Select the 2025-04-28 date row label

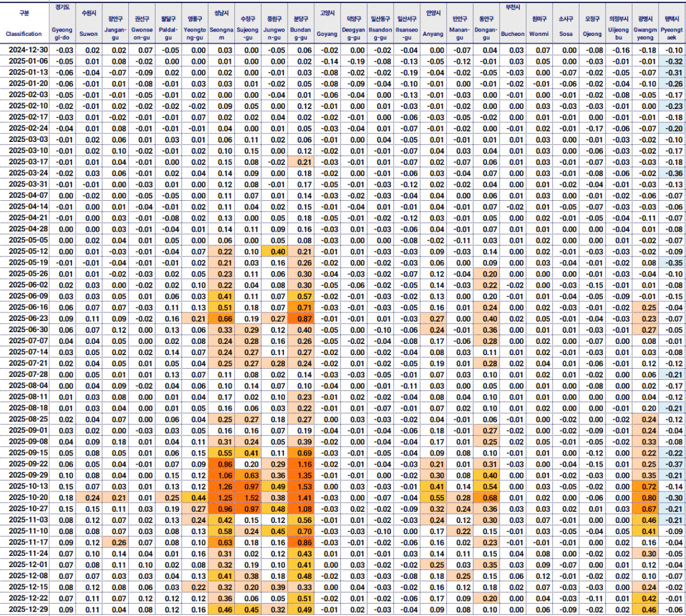pos(29,229)
